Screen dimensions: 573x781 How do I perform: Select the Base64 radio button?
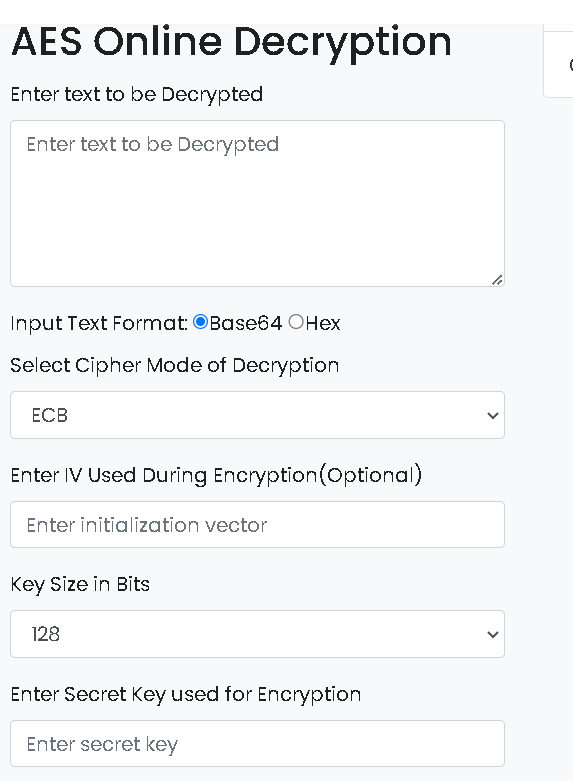tap(200, 322)
